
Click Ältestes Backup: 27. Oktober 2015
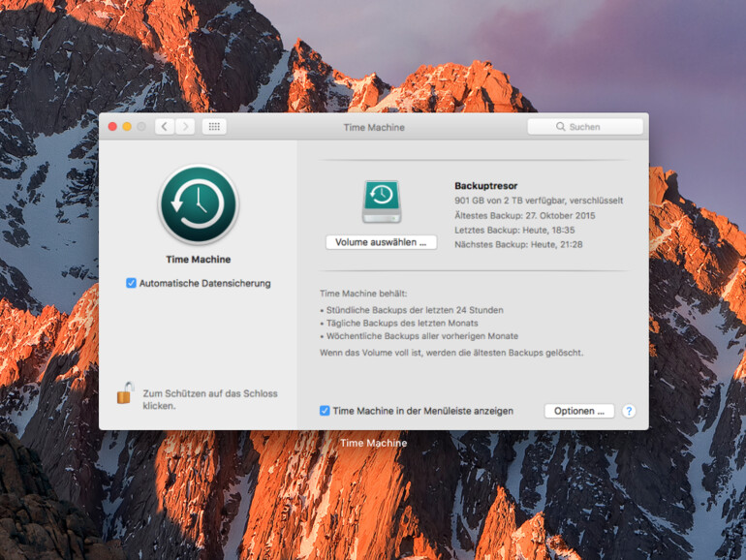(x=525, y=215)
